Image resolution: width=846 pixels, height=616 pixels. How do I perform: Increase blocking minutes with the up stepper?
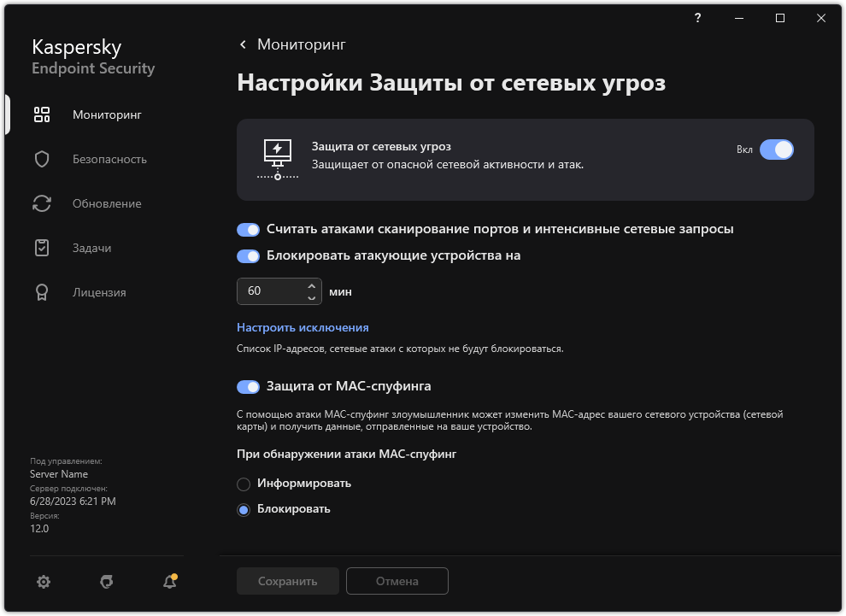click(x=312, y=285)
